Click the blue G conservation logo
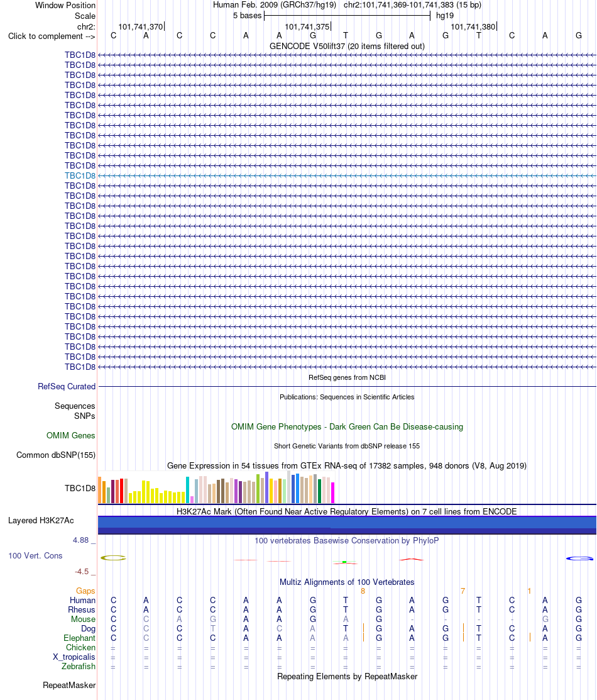This screenshot has width=597, height=700. 579,558
